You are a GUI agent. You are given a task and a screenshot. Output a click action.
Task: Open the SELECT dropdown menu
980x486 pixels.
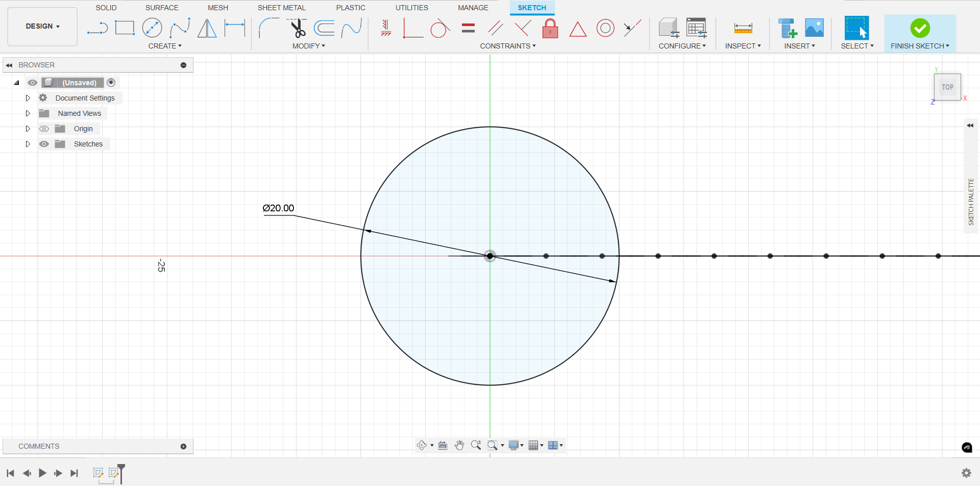coord(857,46)
